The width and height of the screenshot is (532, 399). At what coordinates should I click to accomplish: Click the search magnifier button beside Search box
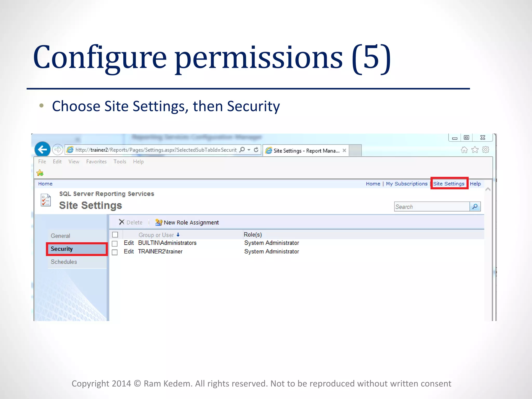(x=475, y=207)
